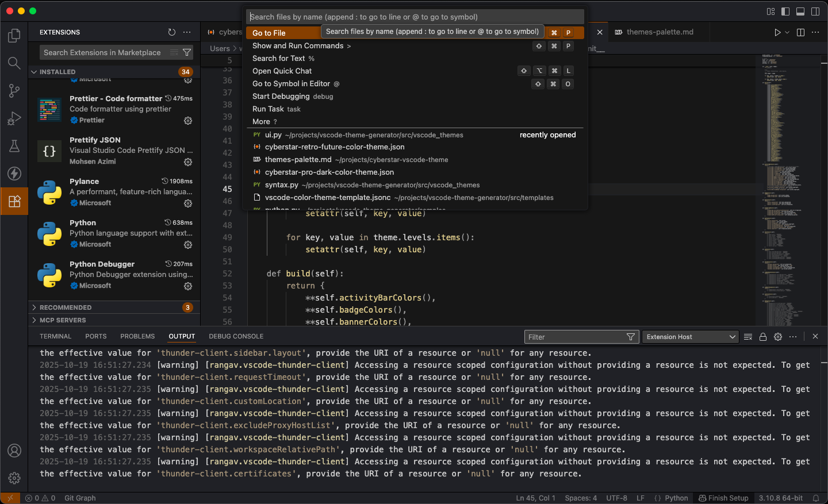Open Pylance extension manage gear
This screenshot has width=828, height=504.
pyautogui.click(x=188, y=203)
